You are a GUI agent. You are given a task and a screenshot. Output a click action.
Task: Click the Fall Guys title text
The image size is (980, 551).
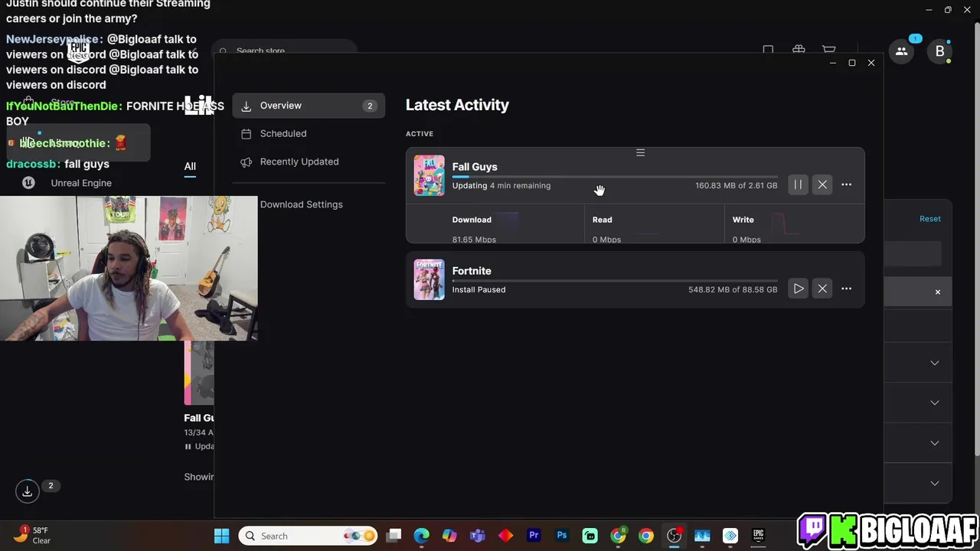tap(475, 167)
